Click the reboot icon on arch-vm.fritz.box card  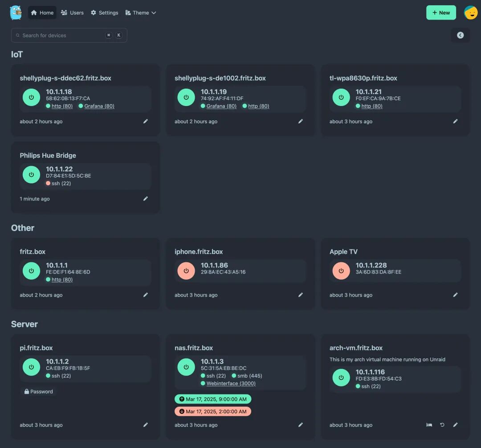point(442,425)
